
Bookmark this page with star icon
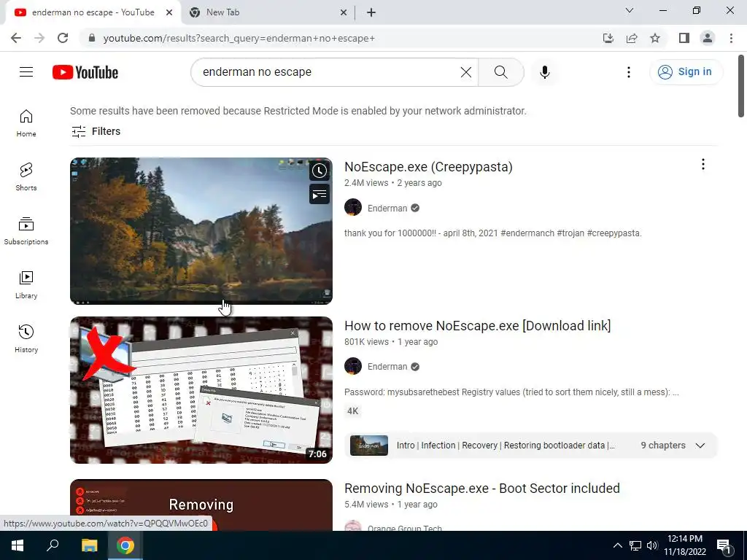[x=655, y=38]
